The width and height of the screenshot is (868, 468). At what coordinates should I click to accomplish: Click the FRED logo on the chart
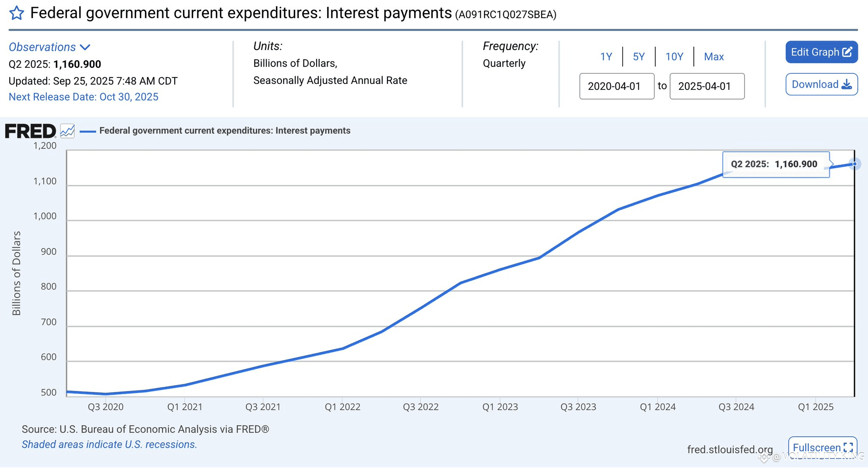(x=31, y=131)
